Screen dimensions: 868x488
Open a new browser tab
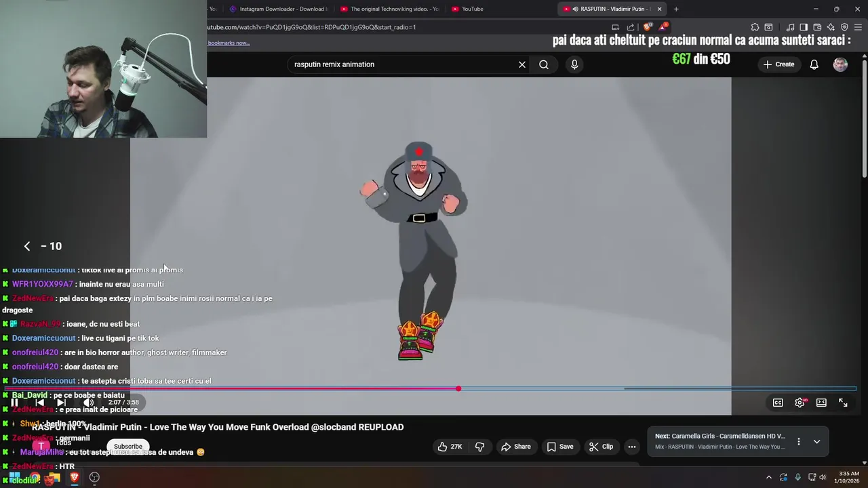click(676, 9)
